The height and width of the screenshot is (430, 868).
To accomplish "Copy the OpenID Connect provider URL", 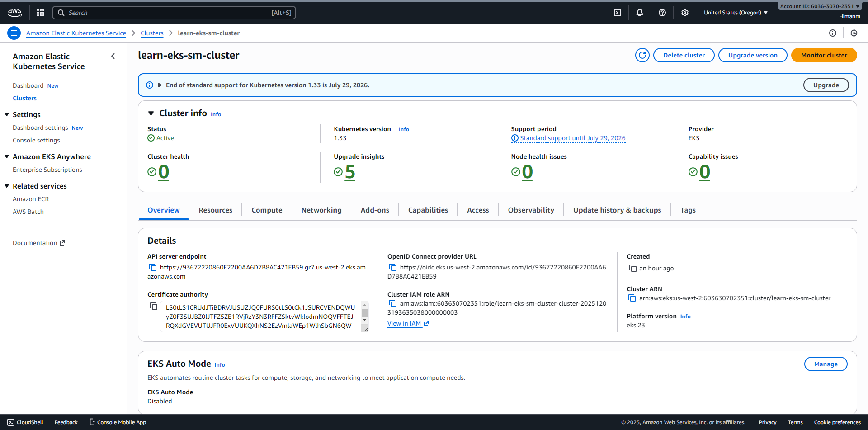I will (393, 268).
